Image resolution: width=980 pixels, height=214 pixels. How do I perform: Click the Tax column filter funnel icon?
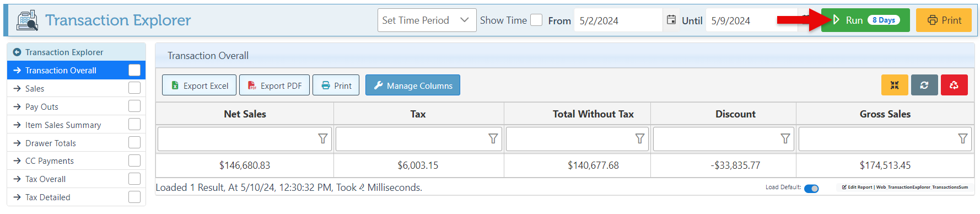pyautogui.click(x=493, y=138)
